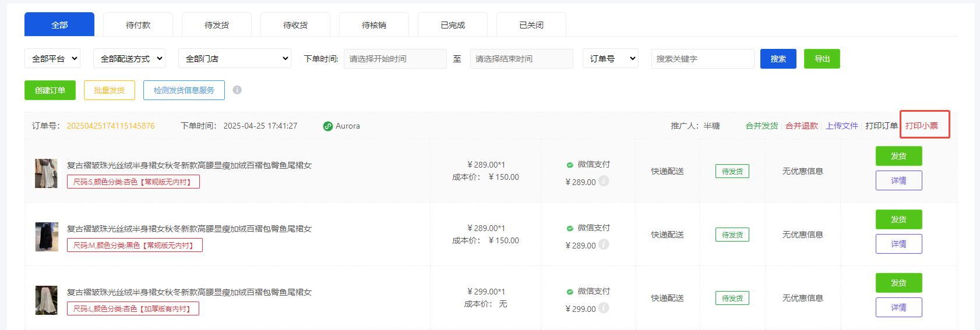The height and width of the screenshot is (330, 980).
Task: Click info icon next to first ¥289.00 total
Action: click(604, 181)
